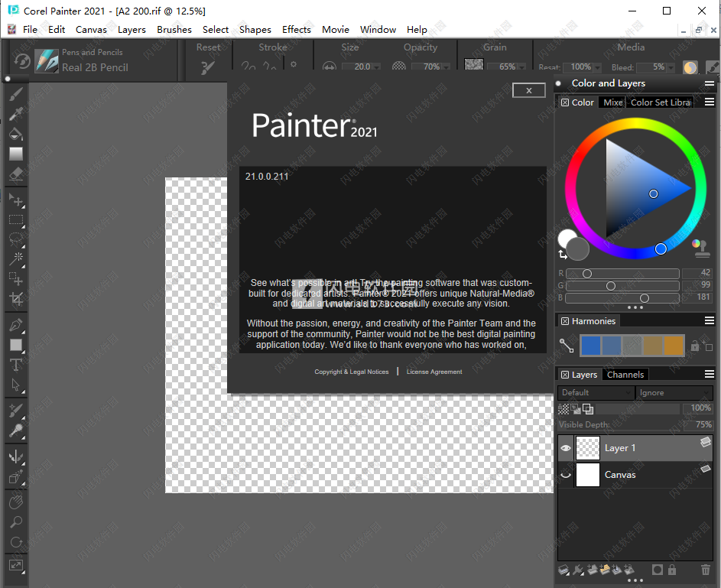Select the Eraser tool
Viewport: 721px width, 588px height.
[15, 174]
